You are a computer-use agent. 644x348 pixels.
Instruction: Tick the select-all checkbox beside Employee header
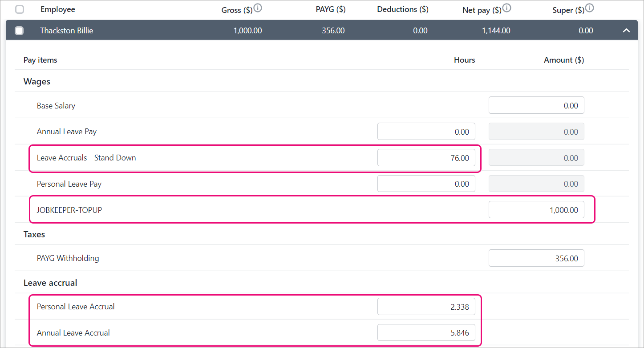(20, 9)
